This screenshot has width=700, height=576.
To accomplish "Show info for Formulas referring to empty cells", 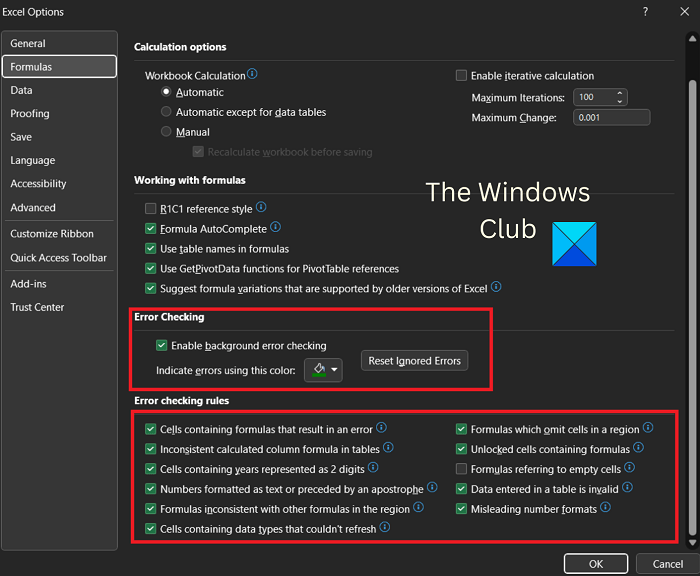I will [629, 467].
